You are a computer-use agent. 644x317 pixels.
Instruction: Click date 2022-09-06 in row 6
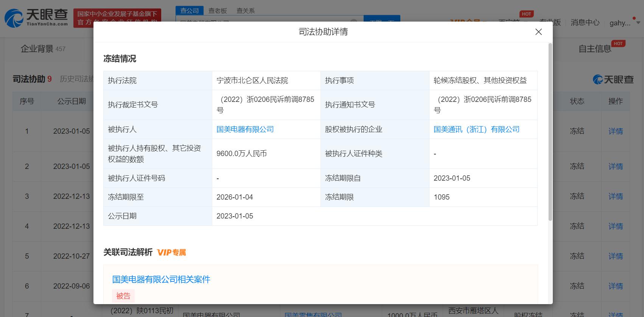[72, 286]
